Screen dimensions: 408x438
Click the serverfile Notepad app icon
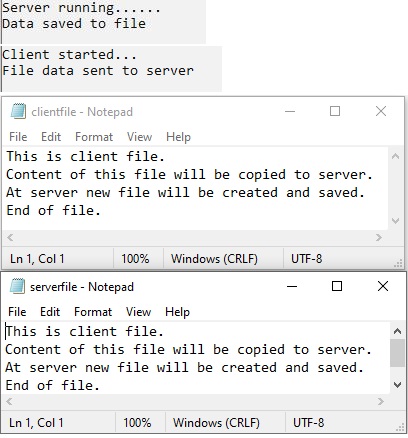pyautogui.click(x=17, y=286)
